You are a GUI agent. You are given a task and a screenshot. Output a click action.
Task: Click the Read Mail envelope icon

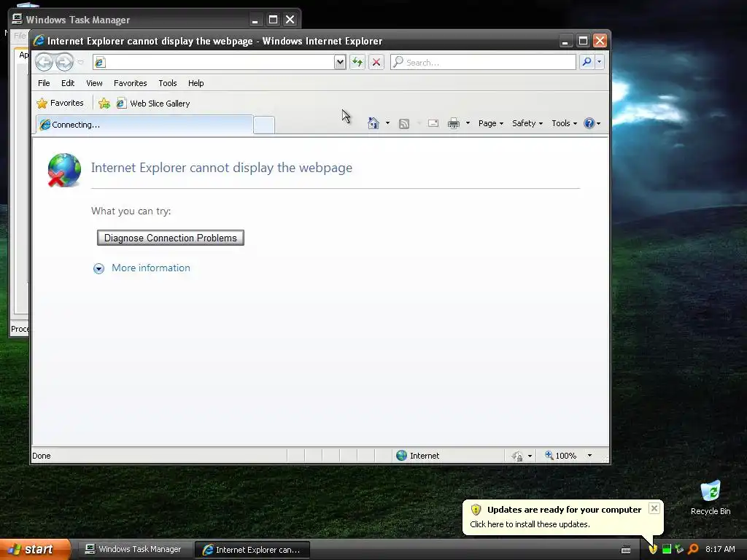[x=433, y=123]
